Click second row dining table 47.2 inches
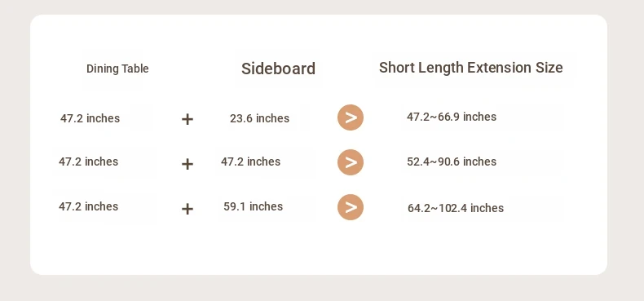Viewport: 644px width, 301px height. pyautogui.click(x=88, y=162)
